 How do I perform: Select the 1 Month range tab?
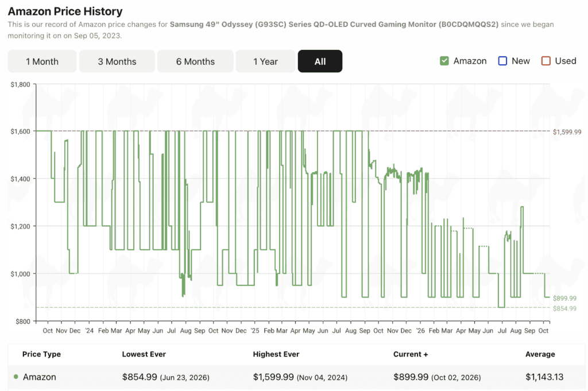tap(42, 61)
